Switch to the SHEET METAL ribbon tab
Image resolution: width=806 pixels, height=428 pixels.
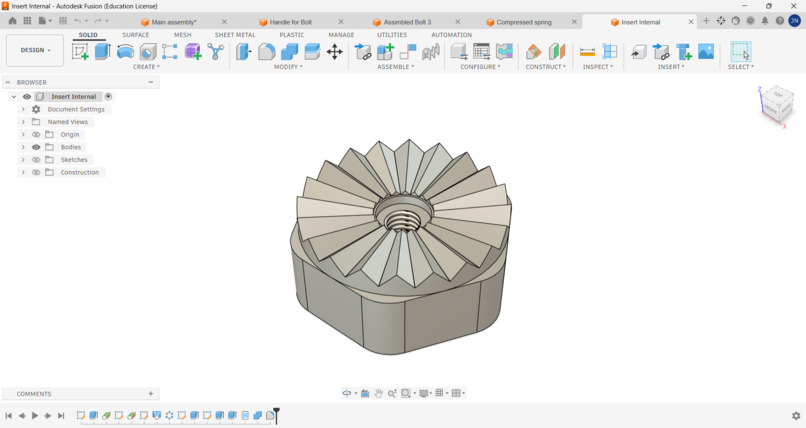[235, 35]
